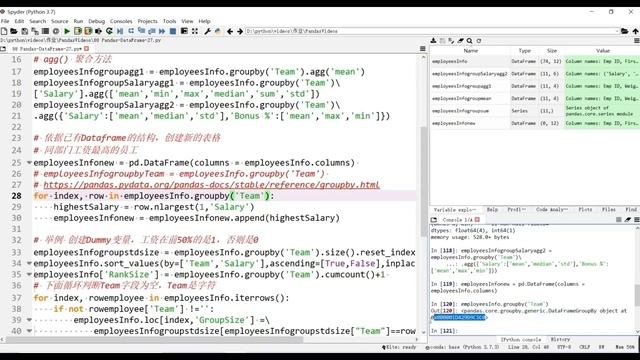Open the Source menu

[x=60, y=21]
